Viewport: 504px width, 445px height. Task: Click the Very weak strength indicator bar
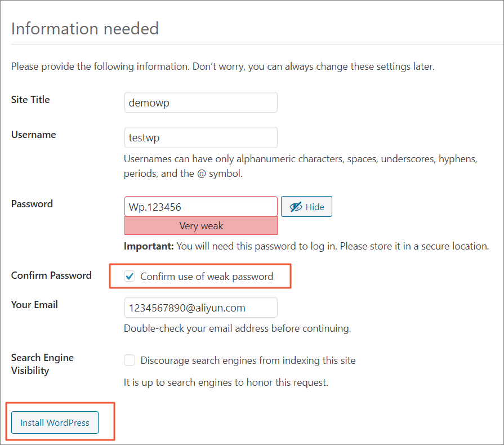200,226
